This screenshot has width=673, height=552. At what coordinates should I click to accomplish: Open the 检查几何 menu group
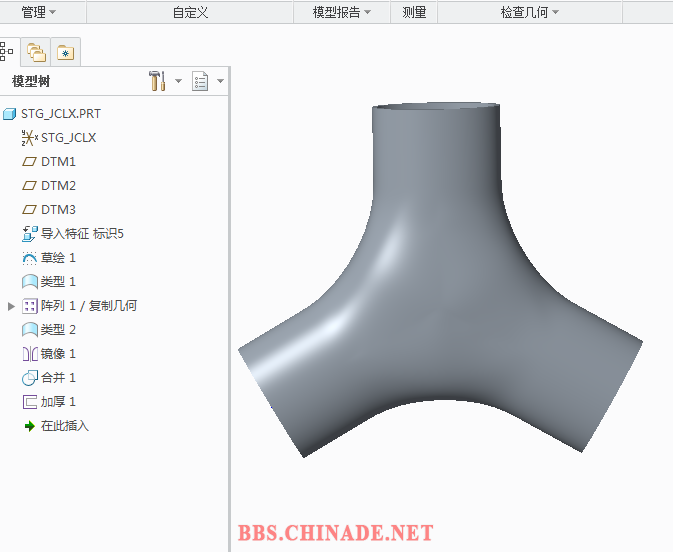529,12
